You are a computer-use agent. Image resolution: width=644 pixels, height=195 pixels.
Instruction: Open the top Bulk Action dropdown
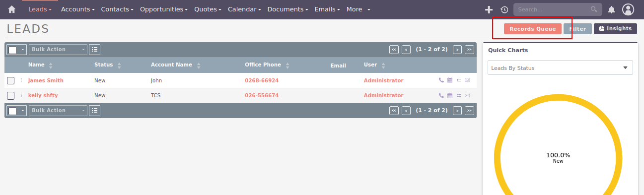[58, 50]
